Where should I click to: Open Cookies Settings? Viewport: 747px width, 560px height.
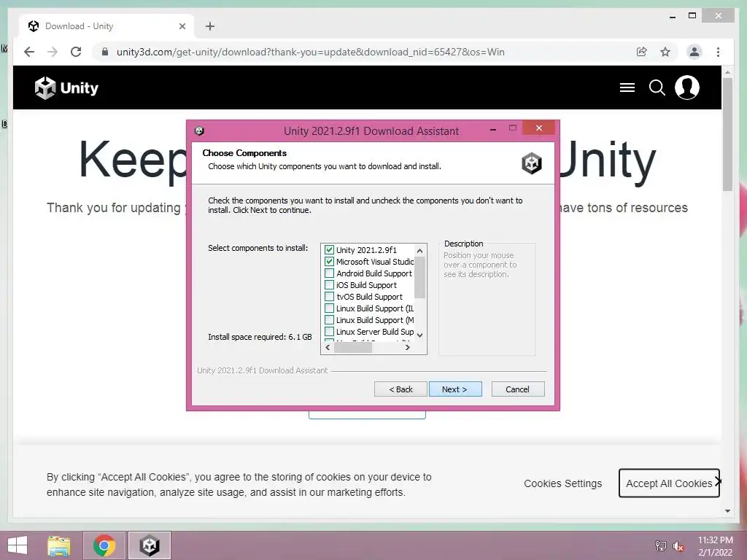pyautogui.click(x=562, y=483)
